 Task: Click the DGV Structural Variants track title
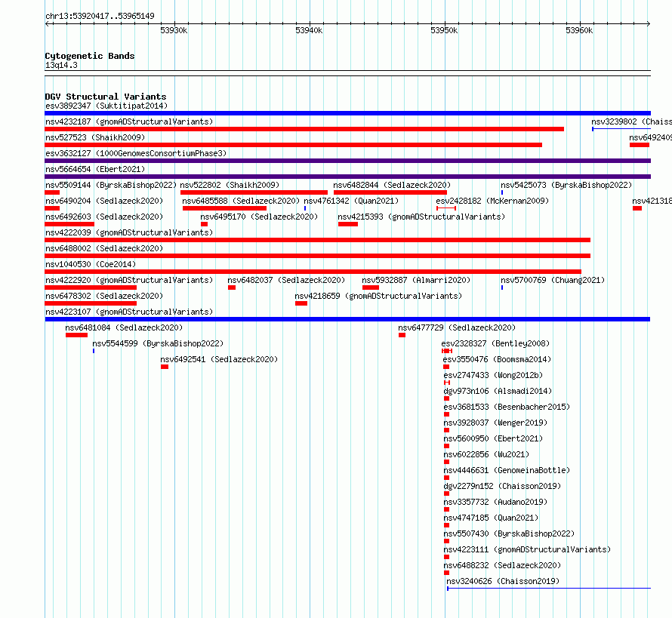(106, 97)
